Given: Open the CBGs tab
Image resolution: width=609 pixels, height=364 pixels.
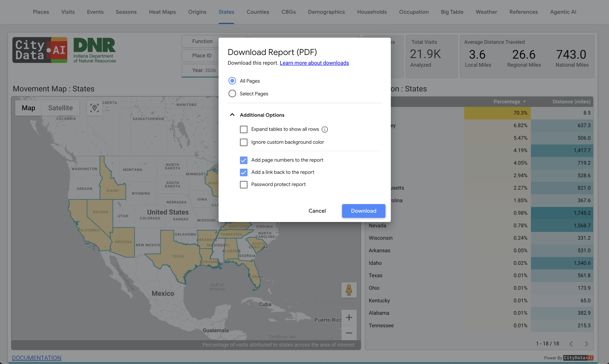Looking at the screenshot, I should (x=288, y=12).
